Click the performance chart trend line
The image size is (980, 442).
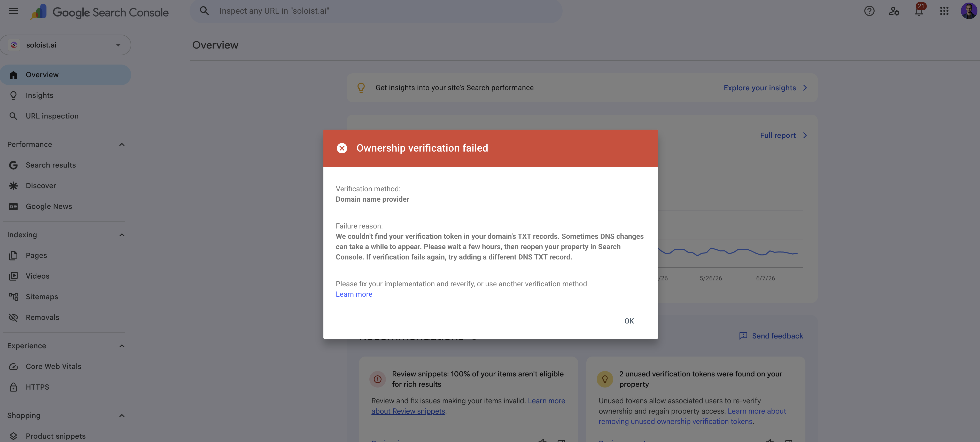click(727, 252)
